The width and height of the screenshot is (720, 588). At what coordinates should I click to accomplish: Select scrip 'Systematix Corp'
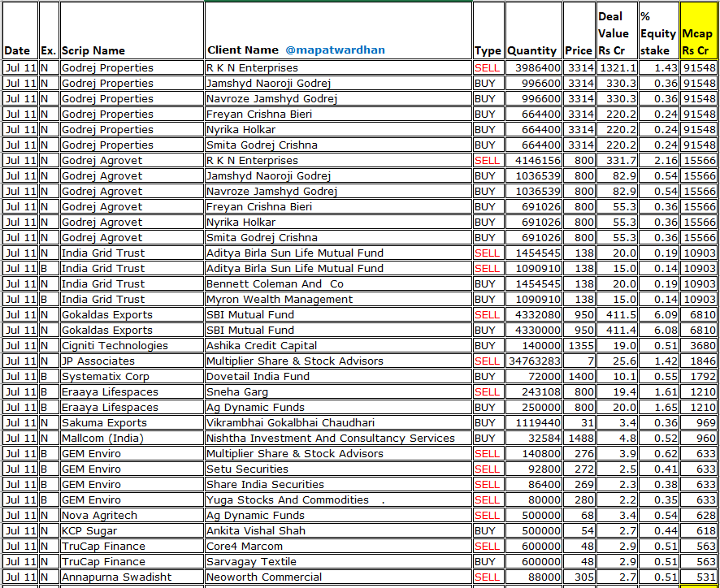pos(132,377)
